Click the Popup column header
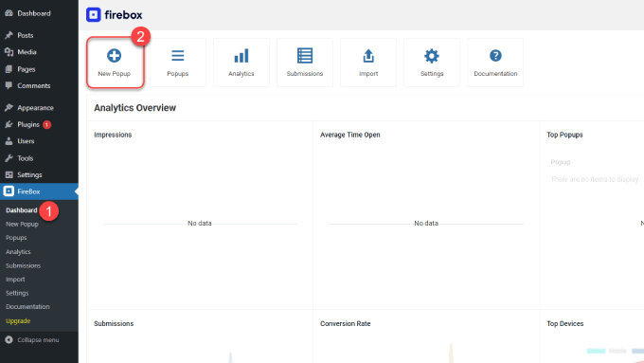This screenshot has height=363, width=644. (x=561, y=162)
